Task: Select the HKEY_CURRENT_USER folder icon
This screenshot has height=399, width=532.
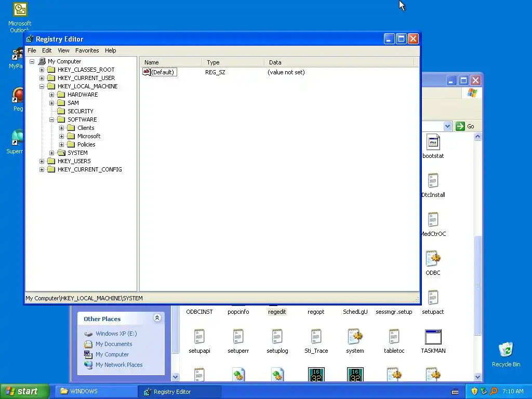Action: (x=51, y=78)
